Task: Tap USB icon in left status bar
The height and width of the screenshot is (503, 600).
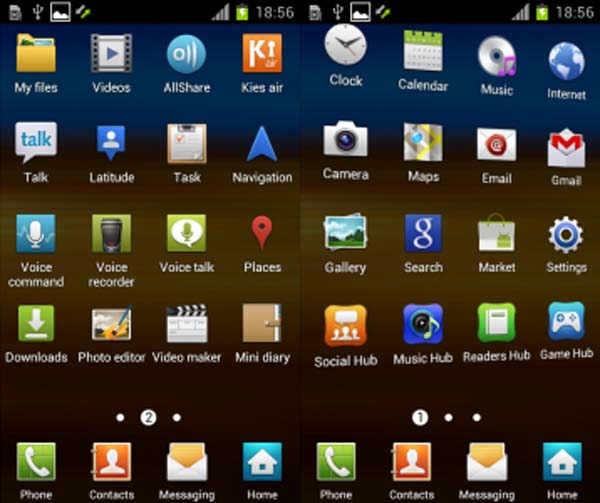Action: coord(38,11)
